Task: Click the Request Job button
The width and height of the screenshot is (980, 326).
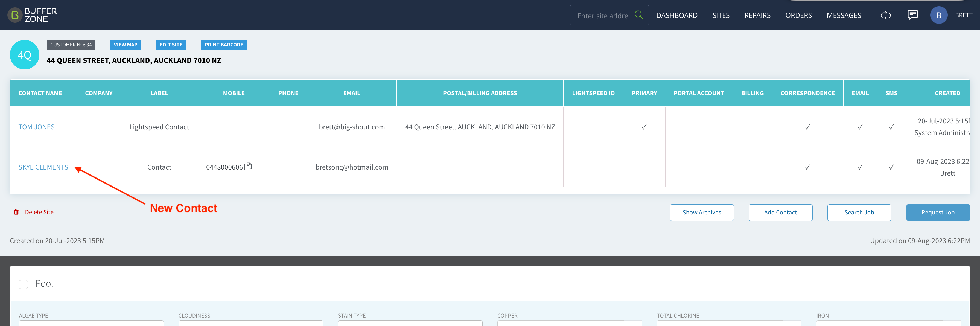Action: pos(938,212)
